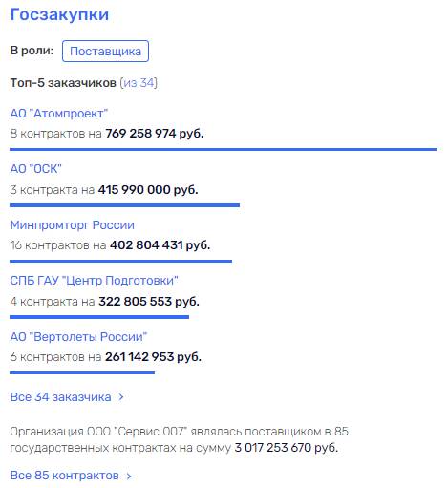448x488 pixels.
Task: Open Минпромторг России customer page
Action: (73, 224)
